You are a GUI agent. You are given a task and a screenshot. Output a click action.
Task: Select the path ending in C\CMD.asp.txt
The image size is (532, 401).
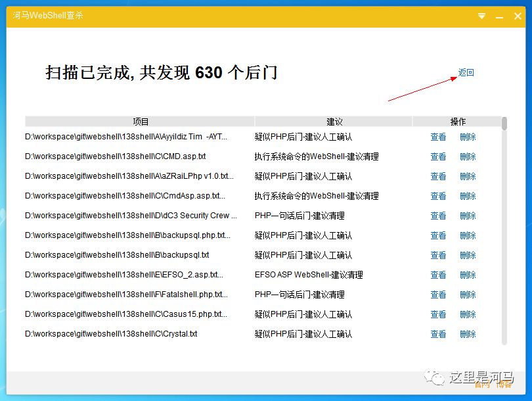pos(116,156)
